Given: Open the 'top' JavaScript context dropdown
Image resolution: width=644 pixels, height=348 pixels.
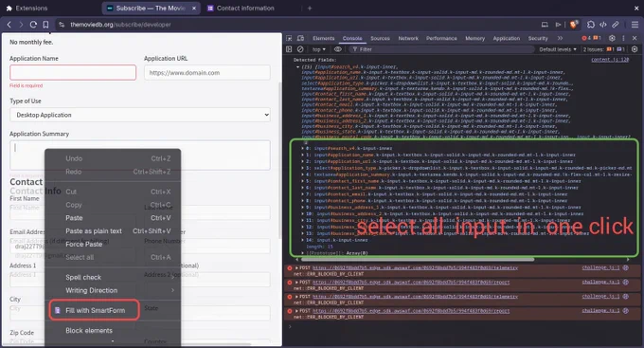Looking at the screenshot, I should coord(319,49).
